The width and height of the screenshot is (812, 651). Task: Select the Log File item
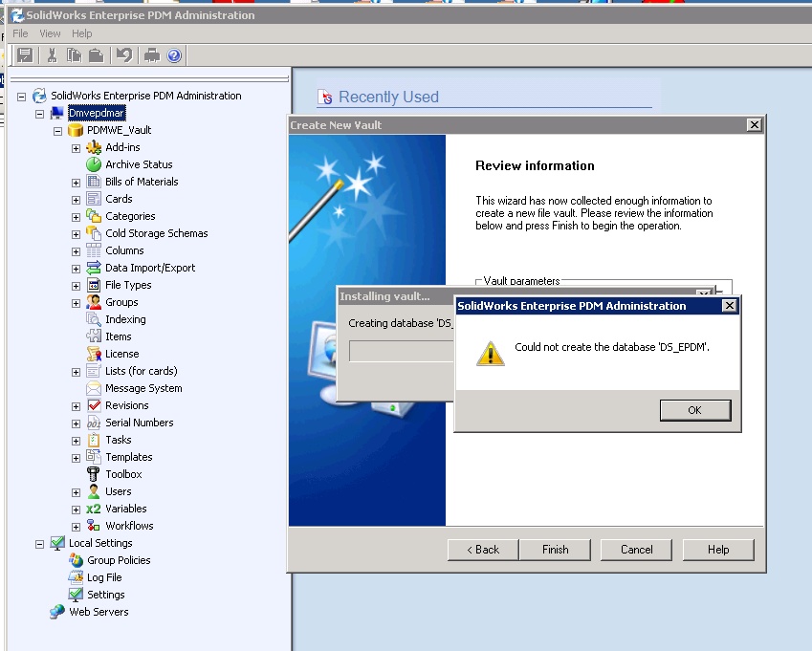click(x=104, y=577)
